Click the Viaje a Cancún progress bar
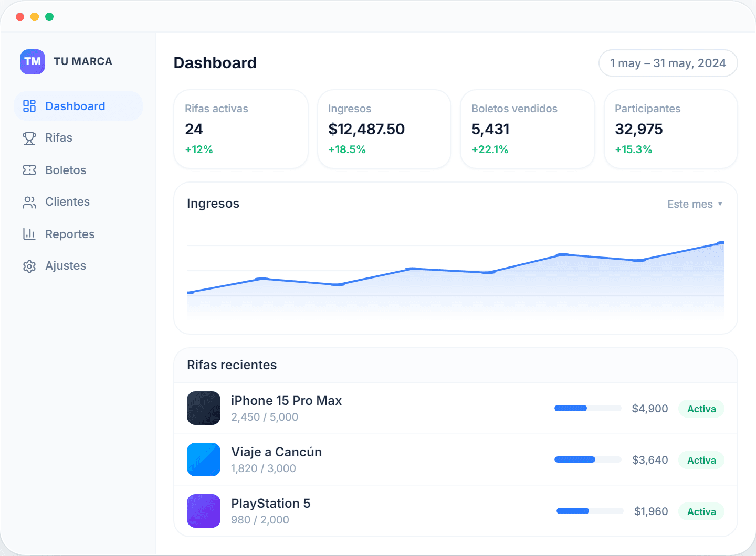756x556 pixels. (588, 459)
